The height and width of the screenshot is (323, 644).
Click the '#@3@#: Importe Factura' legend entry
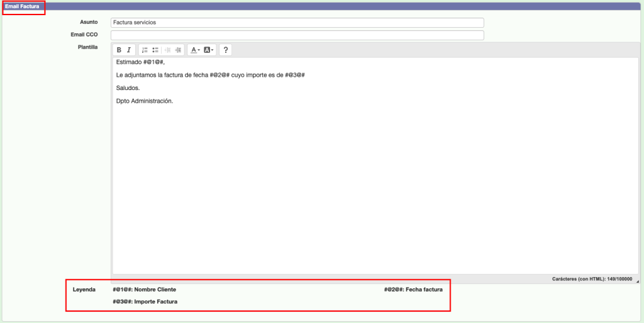pos(145,302)
